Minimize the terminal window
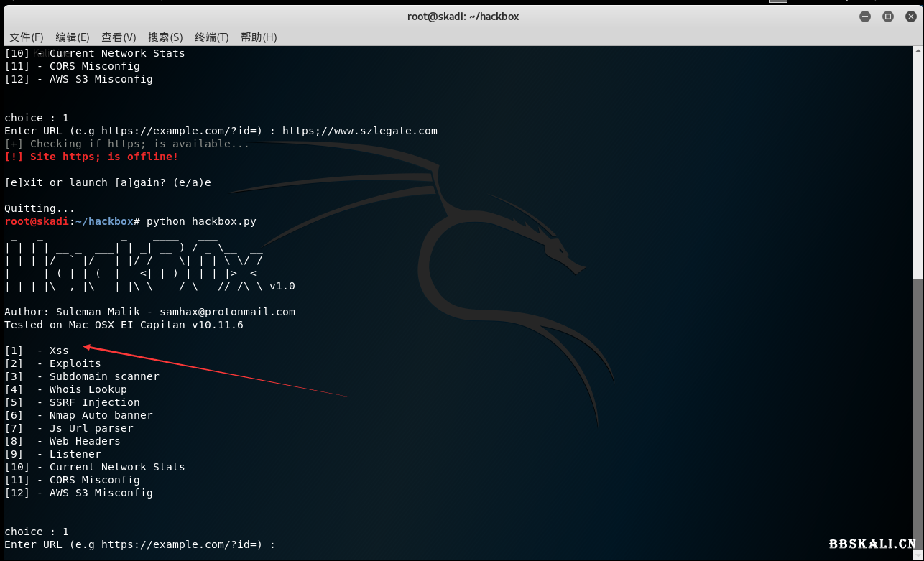This screenshot has height=561, width=924. [865, 17]
